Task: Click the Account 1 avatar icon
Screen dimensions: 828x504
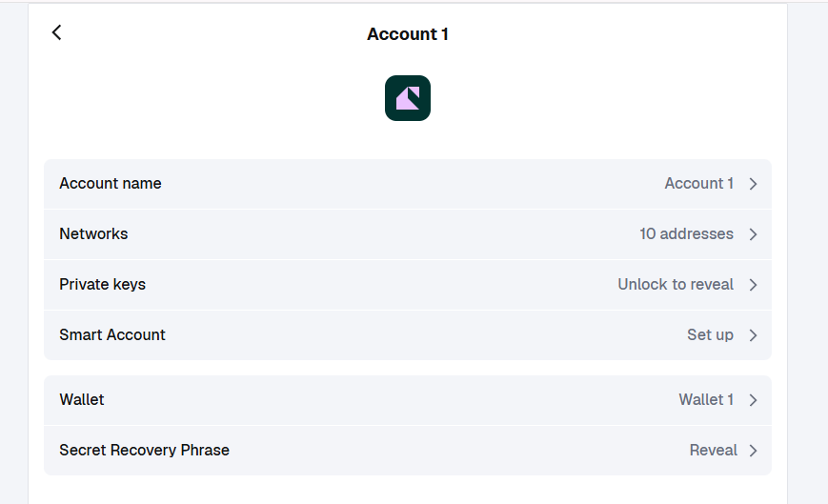Action: [408, 98]
